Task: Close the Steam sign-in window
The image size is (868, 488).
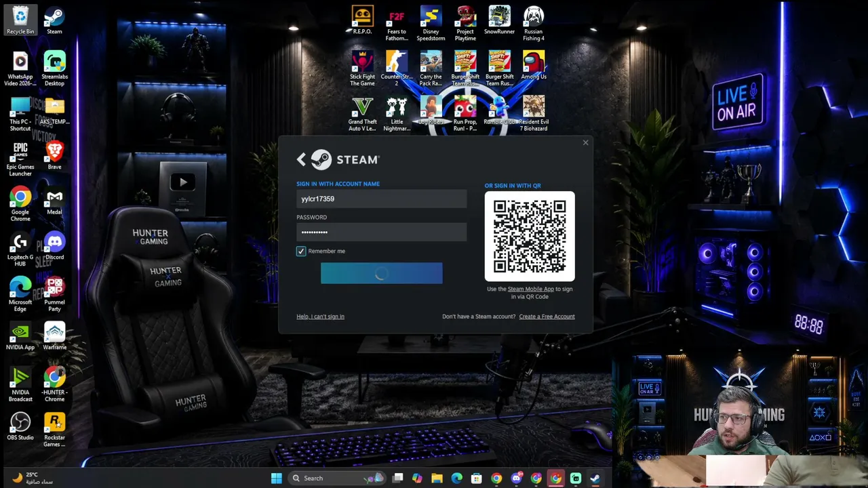Action: [x=586, y=142]
